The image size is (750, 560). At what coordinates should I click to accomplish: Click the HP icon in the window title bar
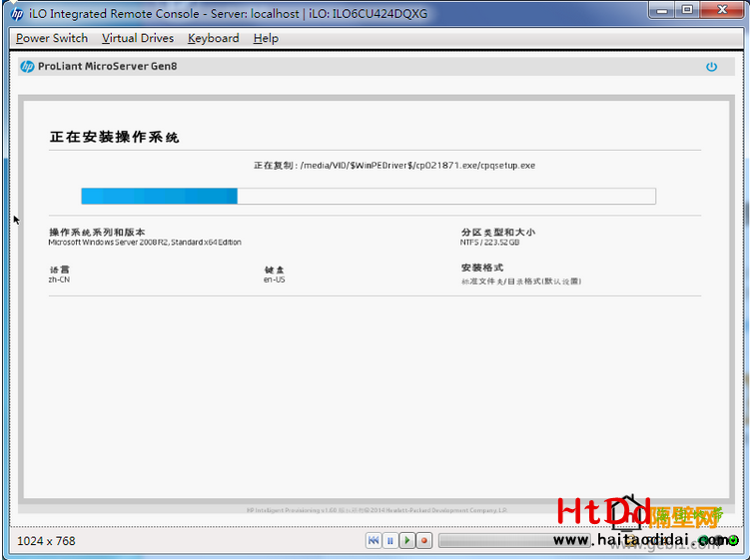tap(17, 13)
